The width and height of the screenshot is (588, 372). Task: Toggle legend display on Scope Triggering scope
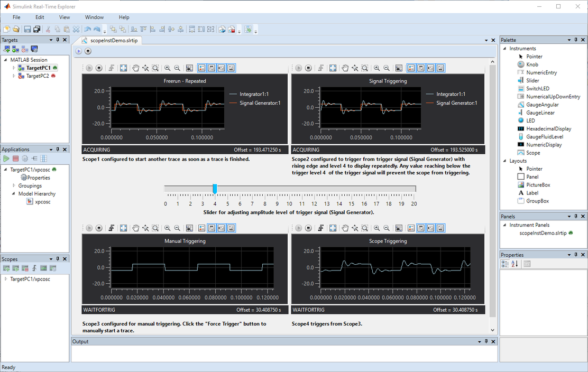411,228
